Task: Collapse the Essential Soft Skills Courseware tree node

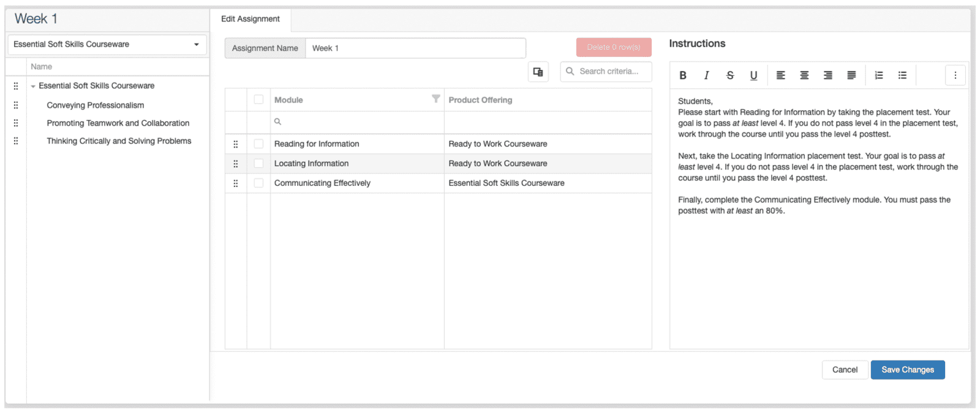Action: (33, 86)
